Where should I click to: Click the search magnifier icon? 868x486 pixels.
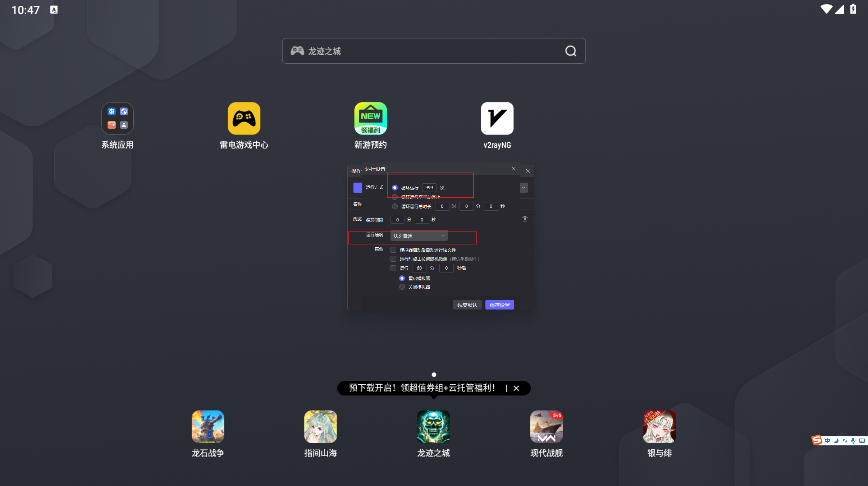571,51
